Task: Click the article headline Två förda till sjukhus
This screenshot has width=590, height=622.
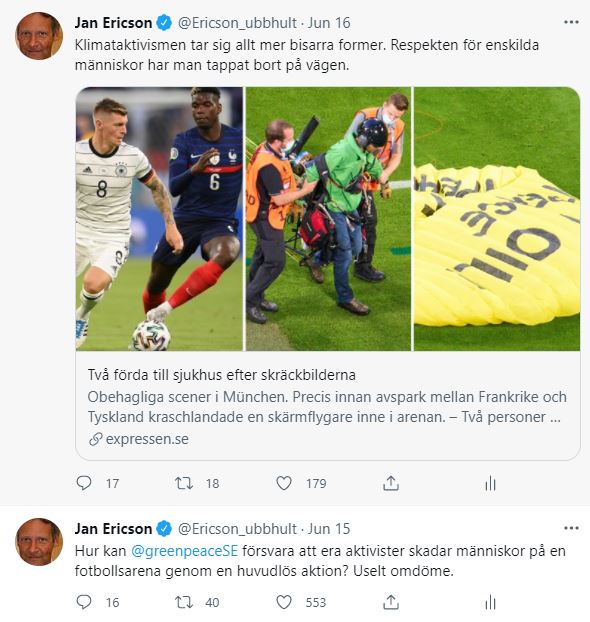Action: [221, 375]
